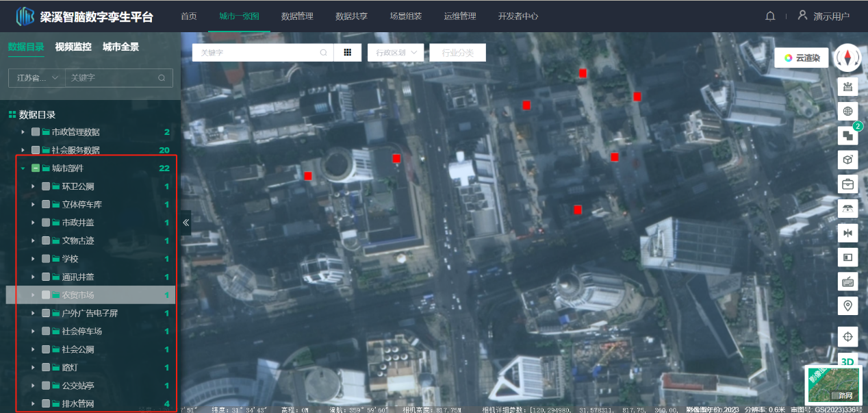Check the 文物古迹 checkbox
Viewport: 868px width, 413px height.
46,241
